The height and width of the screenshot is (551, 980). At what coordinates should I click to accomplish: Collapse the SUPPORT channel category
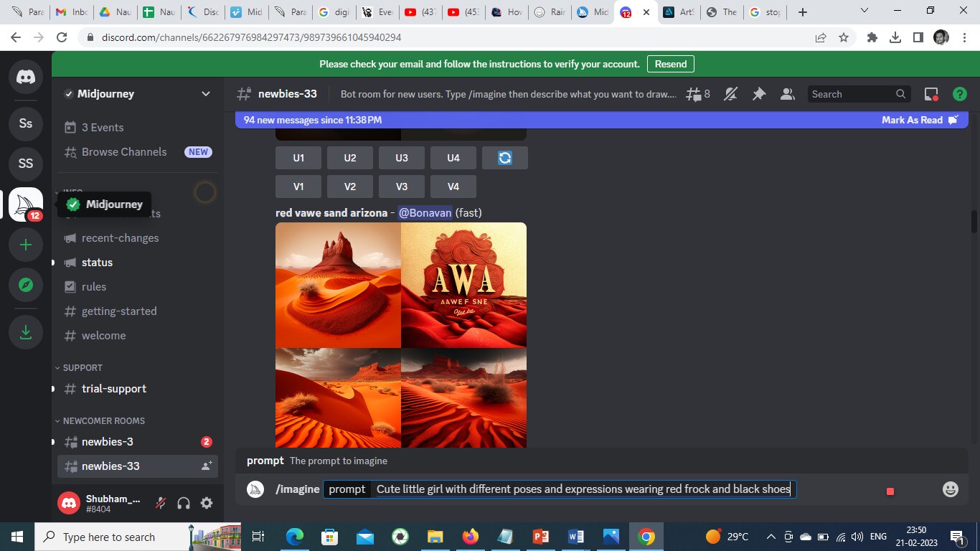tap(82, 367)
